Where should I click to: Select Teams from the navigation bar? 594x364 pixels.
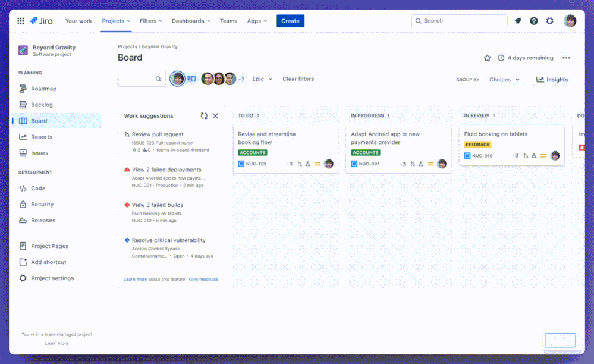228,20
